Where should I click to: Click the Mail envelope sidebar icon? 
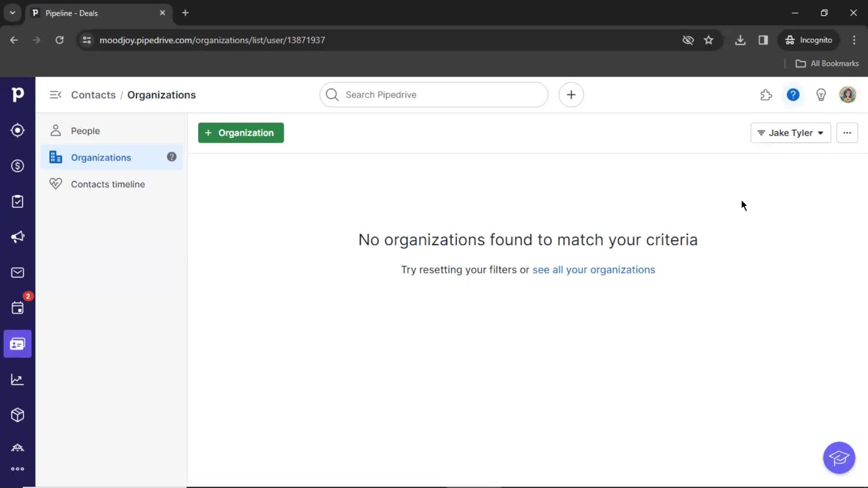pos(17,272)
